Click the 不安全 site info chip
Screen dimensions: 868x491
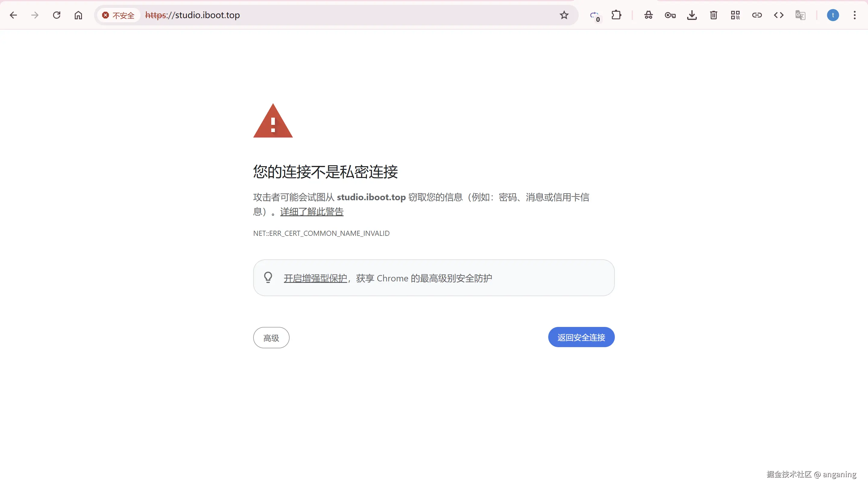(x=119, y=15)
